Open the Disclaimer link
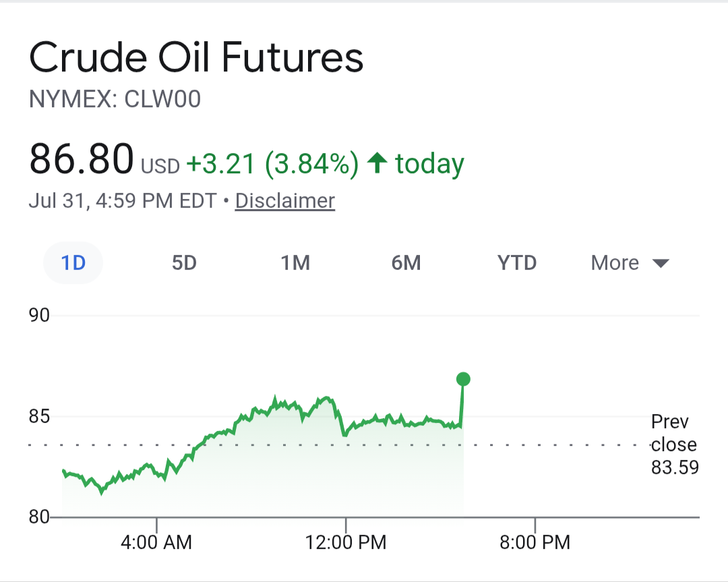 [285, 201]
